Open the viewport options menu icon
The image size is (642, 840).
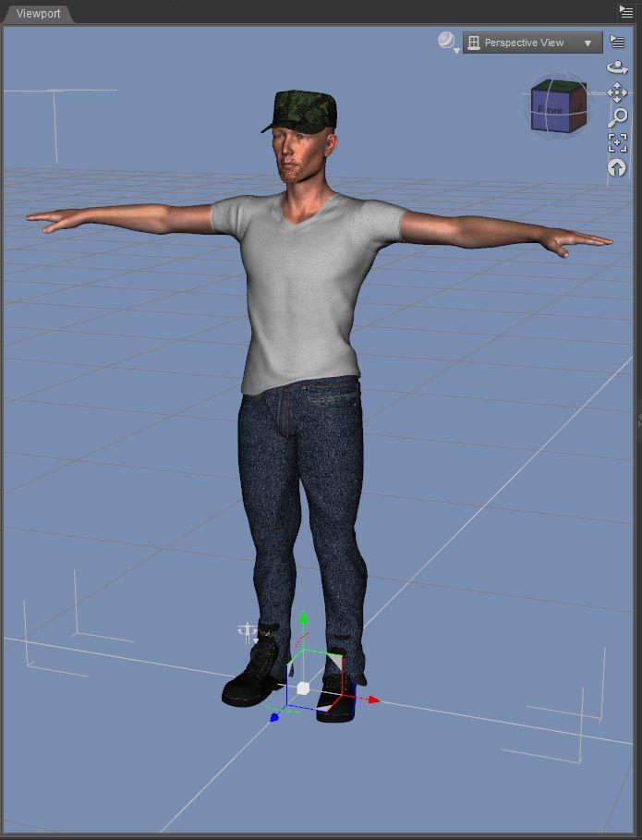617,42
